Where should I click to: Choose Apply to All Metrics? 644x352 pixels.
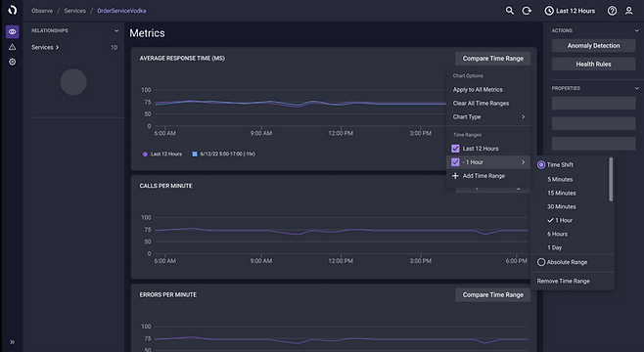(478, 89)
